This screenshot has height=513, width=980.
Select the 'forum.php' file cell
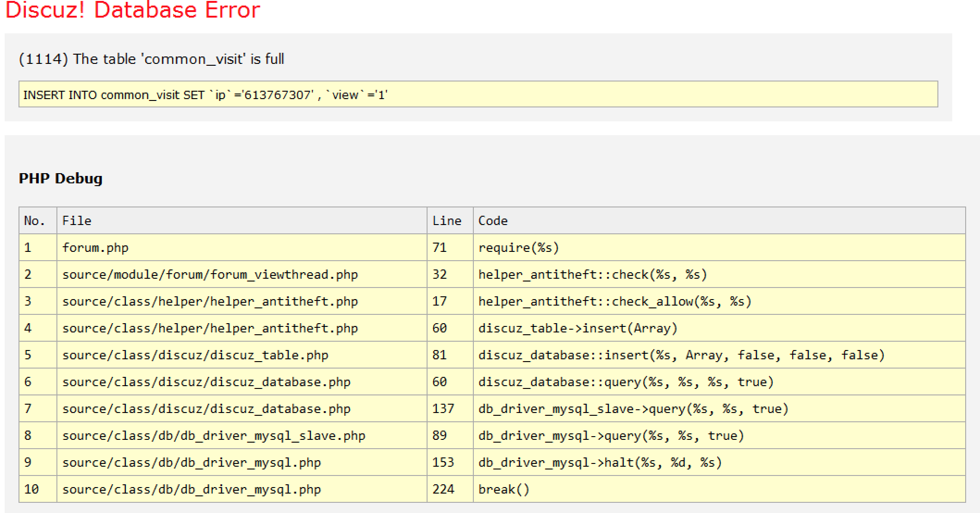pyautogui.click(x=242, y=247)
